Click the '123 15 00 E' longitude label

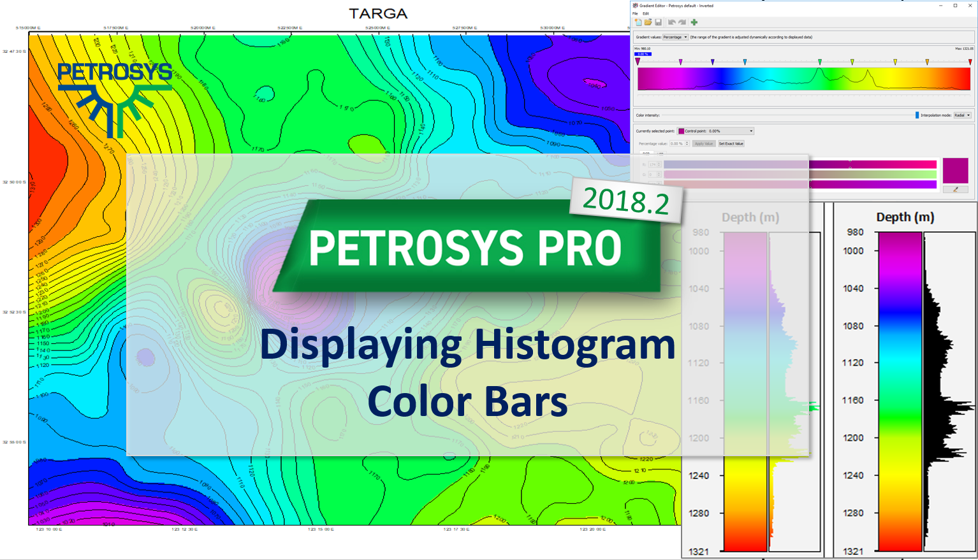click(320, 529)
